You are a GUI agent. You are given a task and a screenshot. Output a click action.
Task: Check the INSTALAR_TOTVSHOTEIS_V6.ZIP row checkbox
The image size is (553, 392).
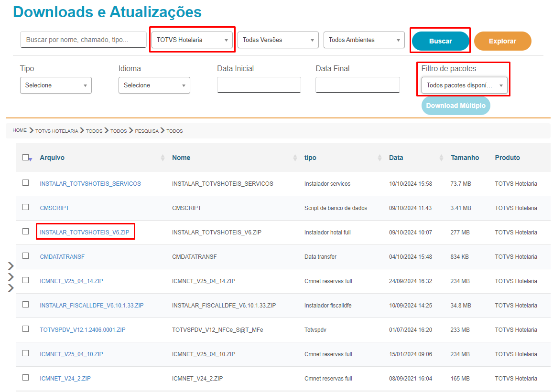point(25,232)
